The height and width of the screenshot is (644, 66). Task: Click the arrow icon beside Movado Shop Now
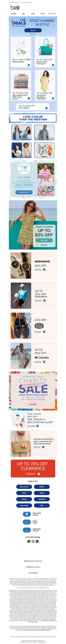44,269
